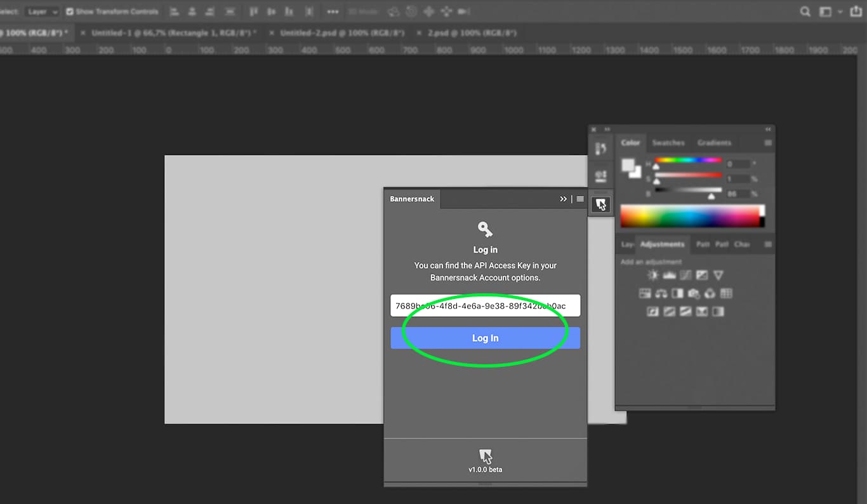This screenshot has height=504, width=867.
Task: Open the Auto-Select Layer dropdown
Action: click(x=43, y=11)
